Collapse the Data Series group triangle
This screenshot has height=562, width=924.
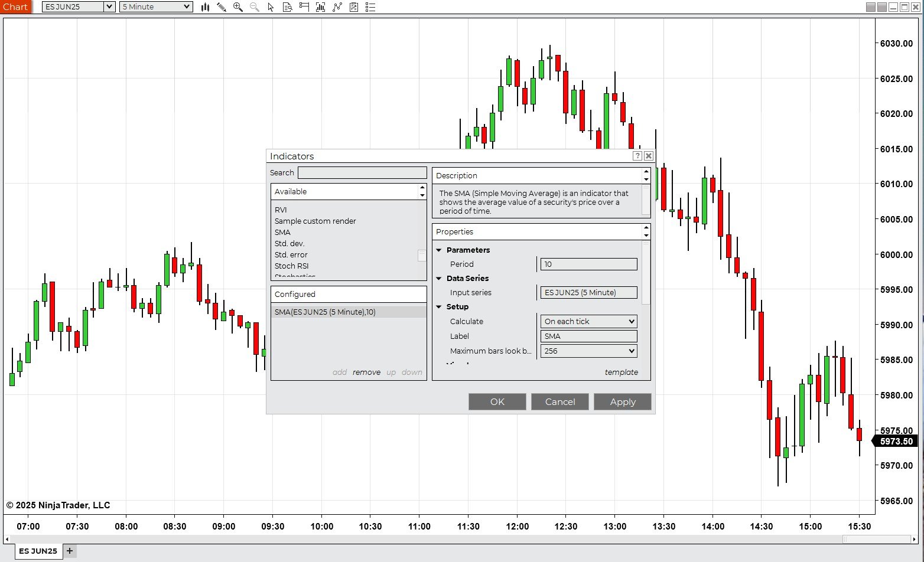439,279
